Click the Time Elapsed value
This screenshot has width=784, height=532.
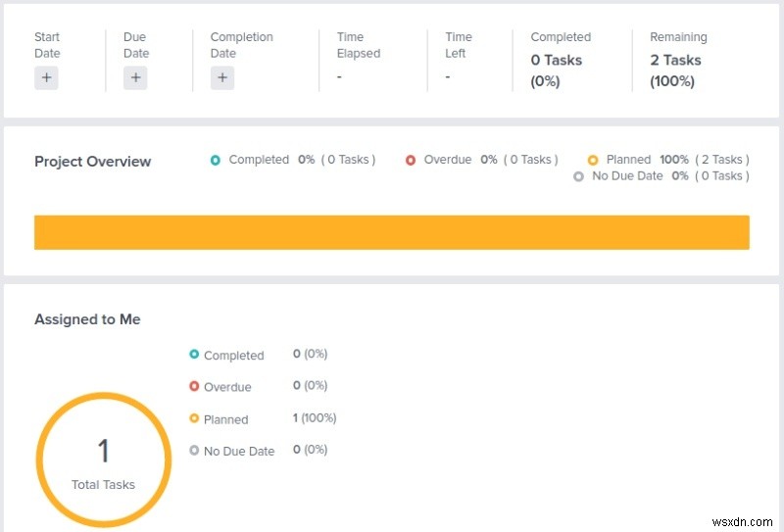[x=339, y=76]
